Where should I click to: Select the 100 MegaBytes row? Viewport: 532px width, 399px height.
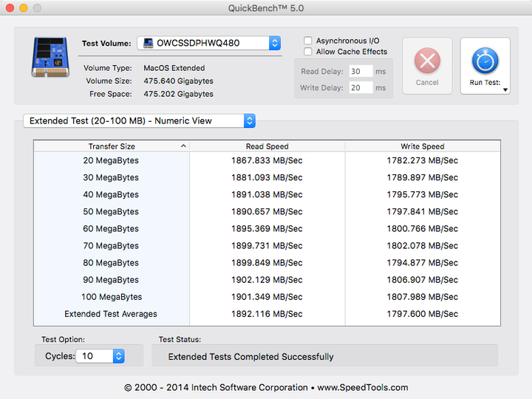pos(111,297)
